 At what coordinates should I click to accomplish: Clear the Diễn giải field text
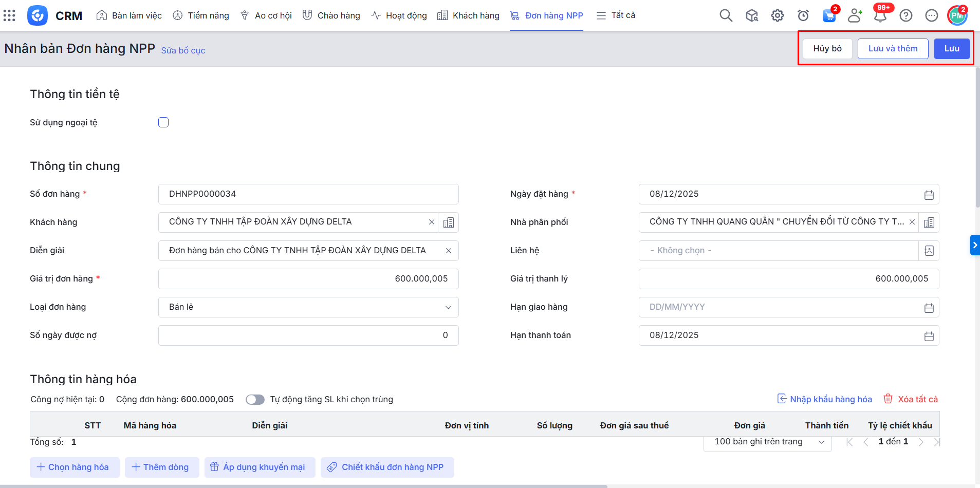448,251
